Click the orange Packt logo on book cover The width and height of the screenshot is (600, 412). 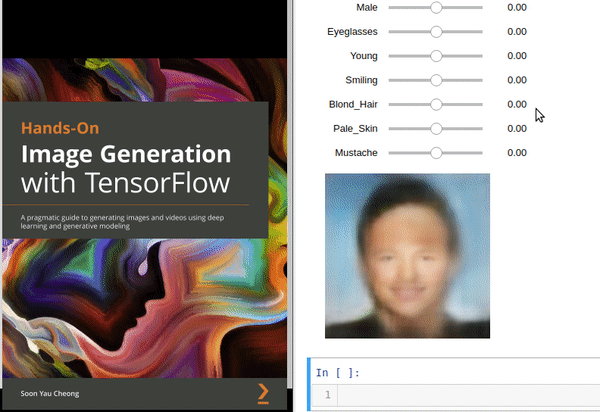pyautogui.click(x=263, y=393)
